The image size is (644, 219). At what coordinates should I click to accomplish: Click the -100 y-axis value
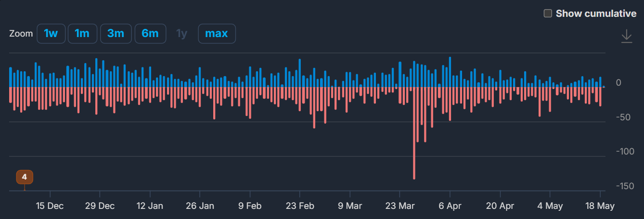(626, 152)
